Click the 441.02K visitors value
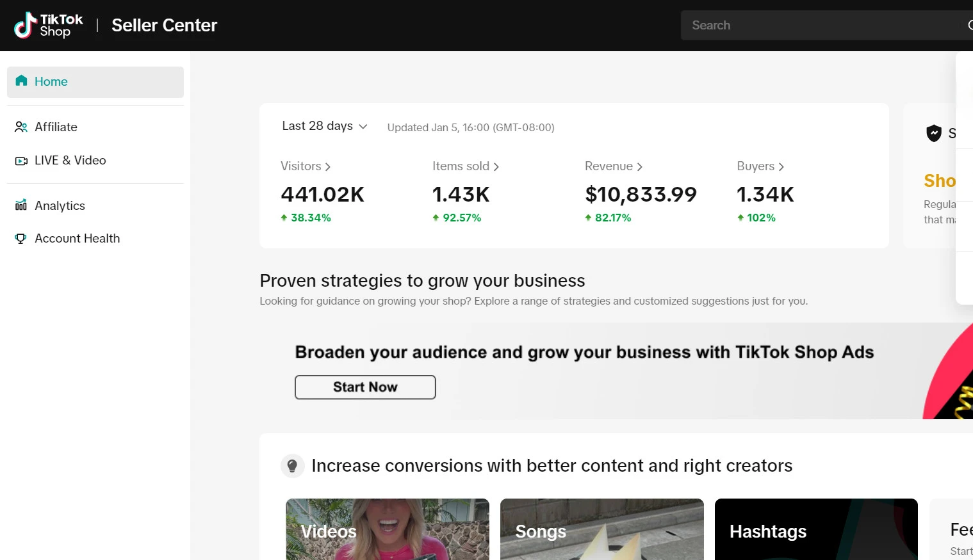 point(322,195)
